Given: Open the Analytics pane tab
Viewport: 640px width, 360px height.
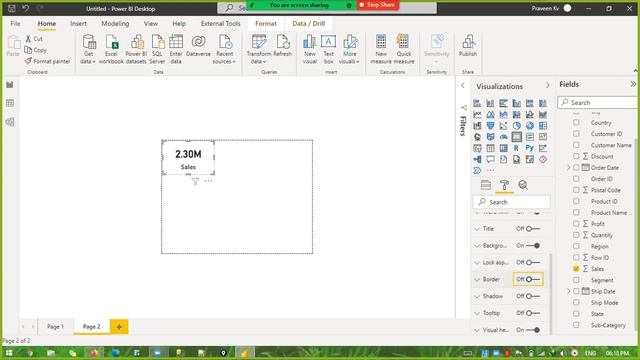Looking at the screenshot, I should click(x=523, y=185).
